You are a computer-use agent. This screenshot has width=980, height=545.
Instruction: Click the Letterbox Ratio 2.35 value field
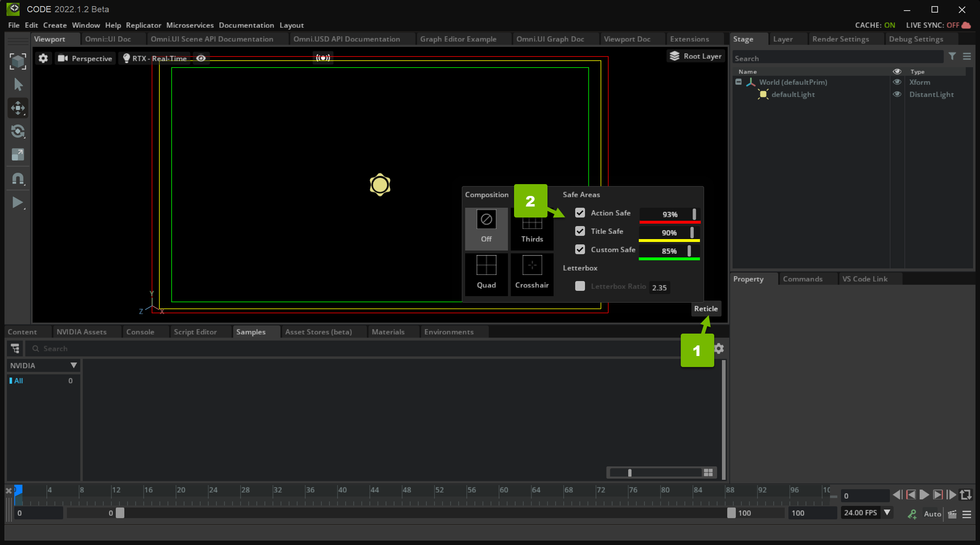[x=660, y=288]
